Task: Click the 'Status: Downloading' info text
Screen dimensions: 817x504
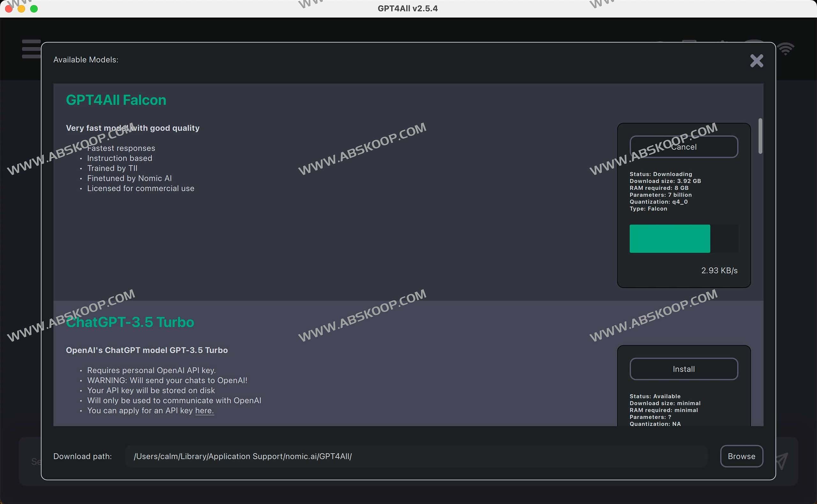Action: coord(661,174)
